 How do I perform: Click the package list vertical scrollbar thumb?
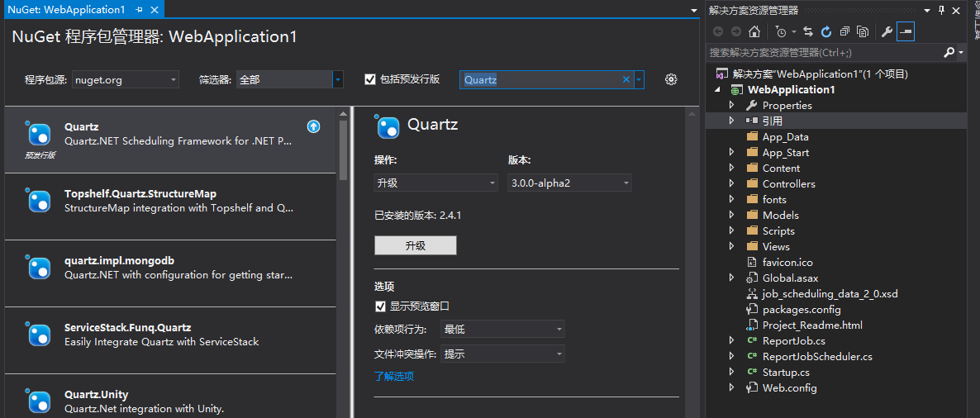point(343,150)
